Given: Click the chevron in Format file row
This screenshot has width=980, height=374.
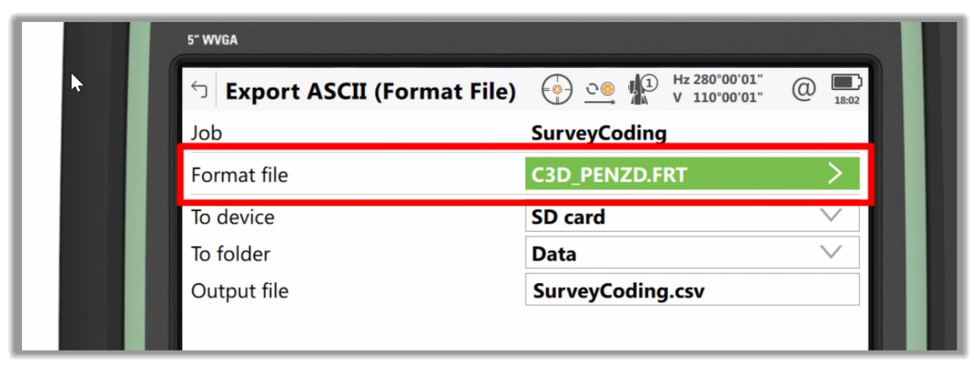Looking at the screenshot, I should point(835,174).
